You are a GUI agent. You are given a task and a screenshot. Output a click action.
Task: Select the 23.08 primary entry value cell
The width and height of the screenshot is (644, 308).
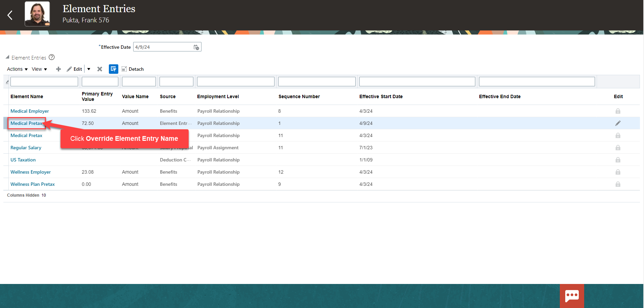click(88, 172)
